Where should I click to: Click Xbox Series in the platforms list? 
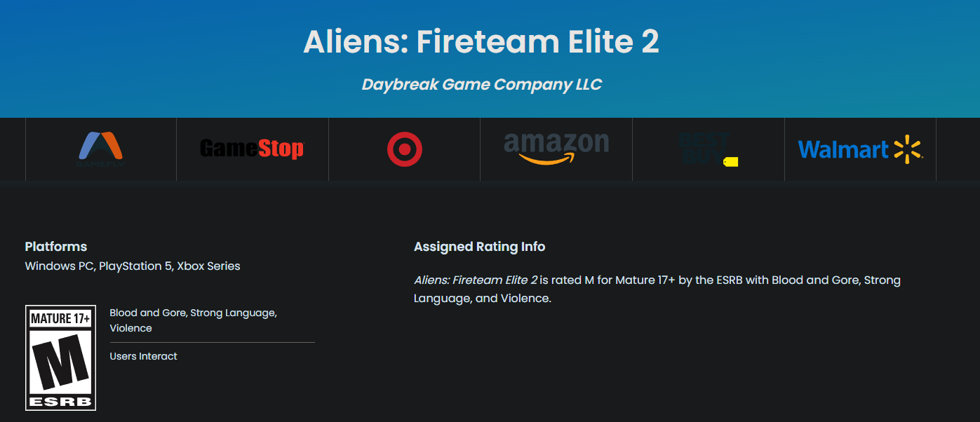208,266
